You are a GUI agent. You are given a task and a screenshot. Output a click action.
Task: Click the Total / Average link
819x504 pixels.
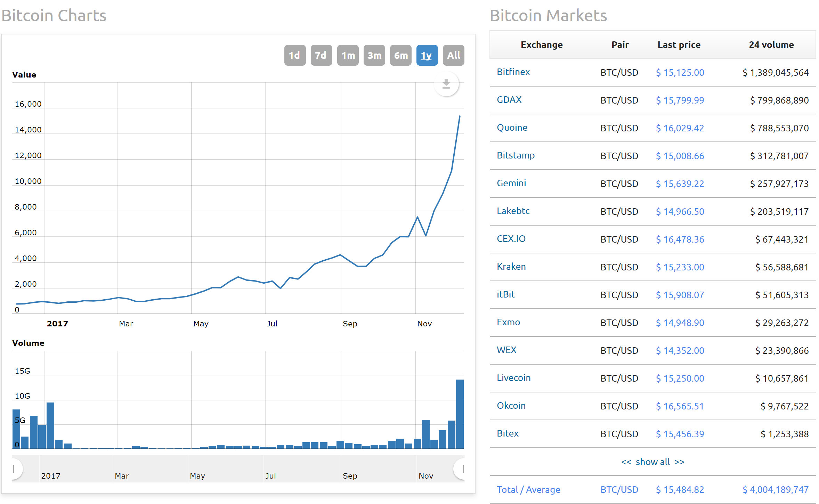tap(528, 489)
